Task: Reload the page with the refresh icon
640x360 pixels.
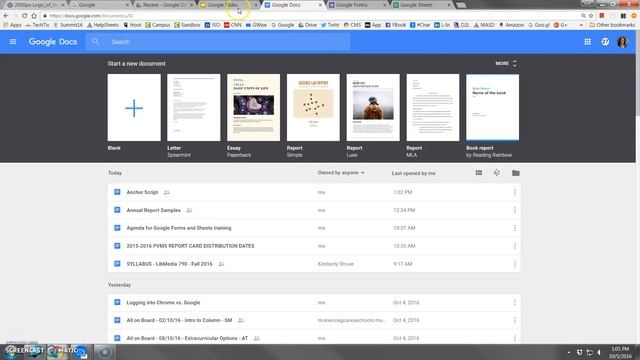Action: 24,16
